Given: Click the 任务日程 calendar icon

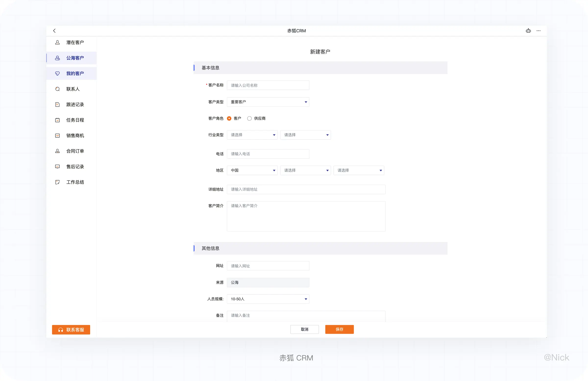Looking at the screenshot, I should click(x=57, y=120).
